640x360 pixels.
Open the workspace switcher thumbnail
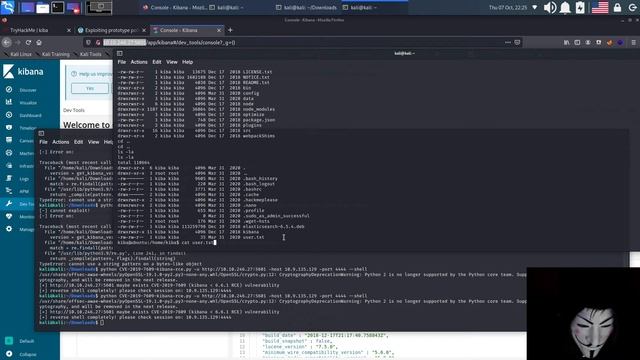(x=98, y=7)
